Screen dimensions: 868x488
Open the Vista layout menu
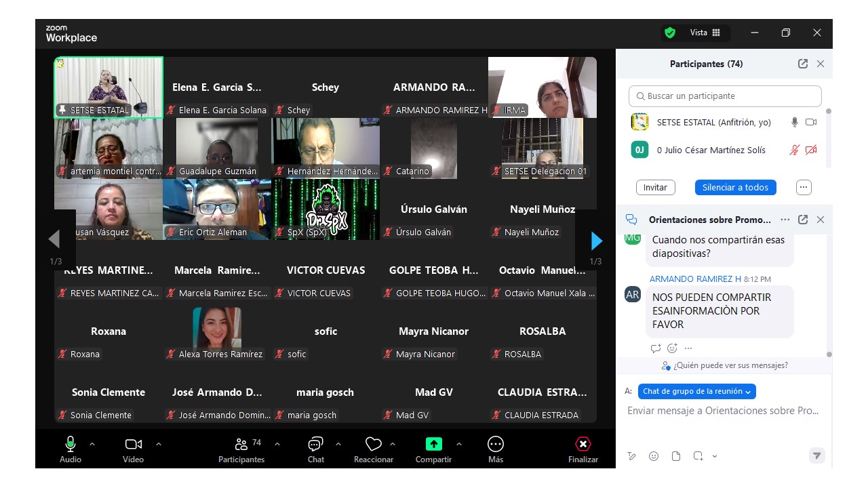705,33
